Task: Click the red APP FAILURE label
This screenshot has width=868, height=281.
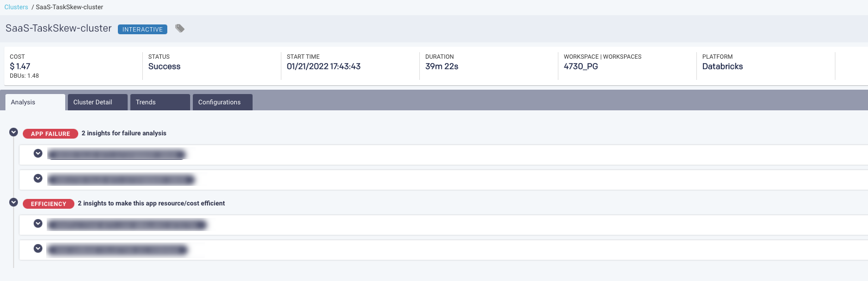Action: pos(51,134)
